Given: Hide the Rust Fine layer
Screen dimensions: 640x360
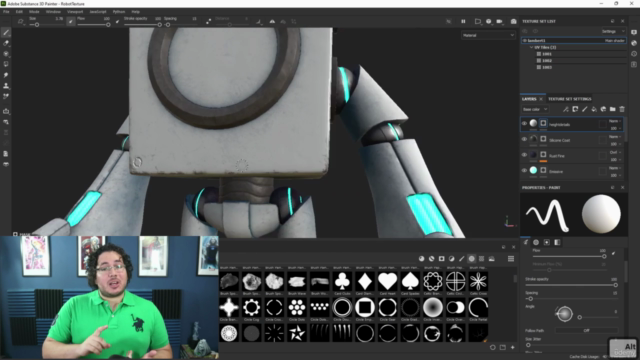Looking at the screenshot, I should coord(524,155).
